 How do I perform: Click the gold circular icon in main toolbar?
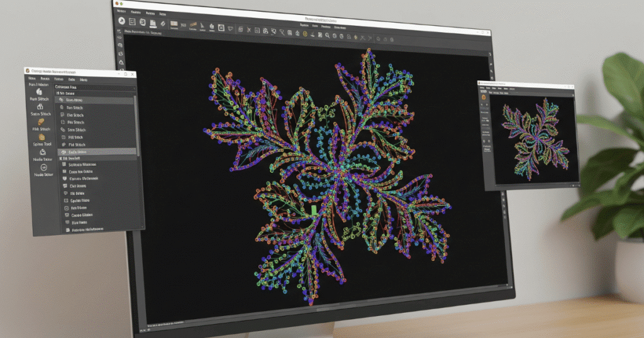305,34
